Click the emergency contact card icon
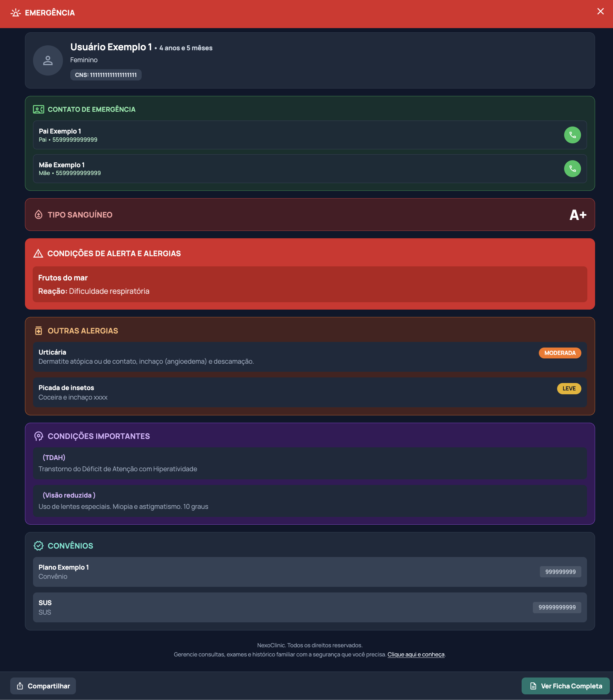Screen dimensions: 613x700 38,109
